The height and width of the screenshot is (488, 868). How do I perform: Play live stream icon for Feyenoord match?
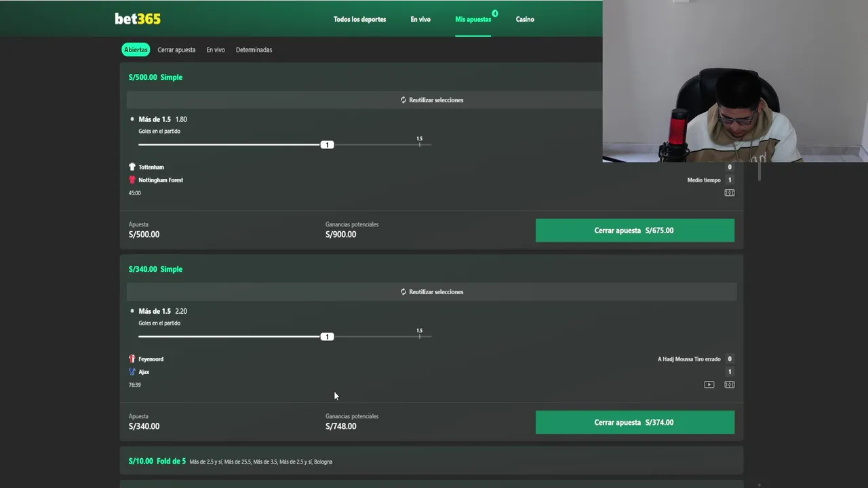click(x=709, y=384)
